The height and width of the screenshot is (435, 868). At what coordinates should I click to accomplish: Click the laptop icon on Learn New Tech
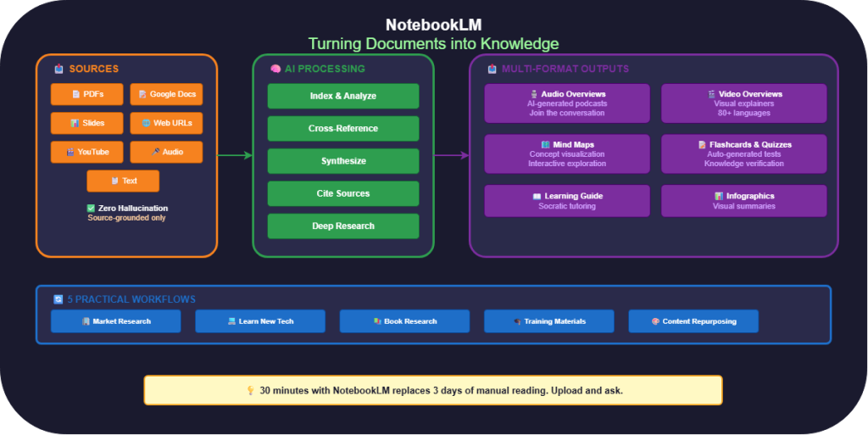(x=232, y=321)
